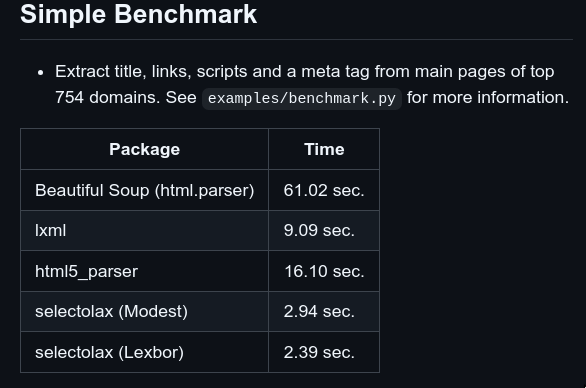The width and height of the screenshot is (586, 388).
Task: Click the words 'Extract title, links, scripts'
Action: (x=151, y=72)
